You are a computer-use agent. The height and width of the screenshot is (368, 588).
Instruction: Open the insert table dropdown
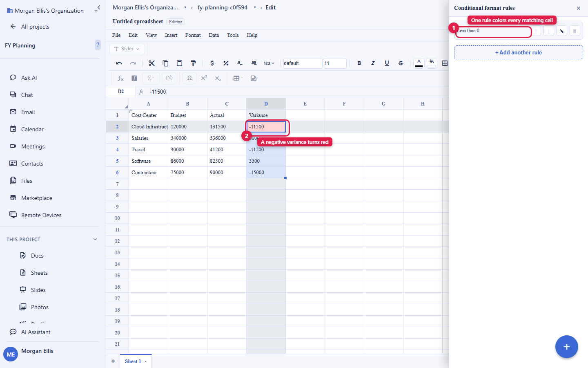point(238,78)
